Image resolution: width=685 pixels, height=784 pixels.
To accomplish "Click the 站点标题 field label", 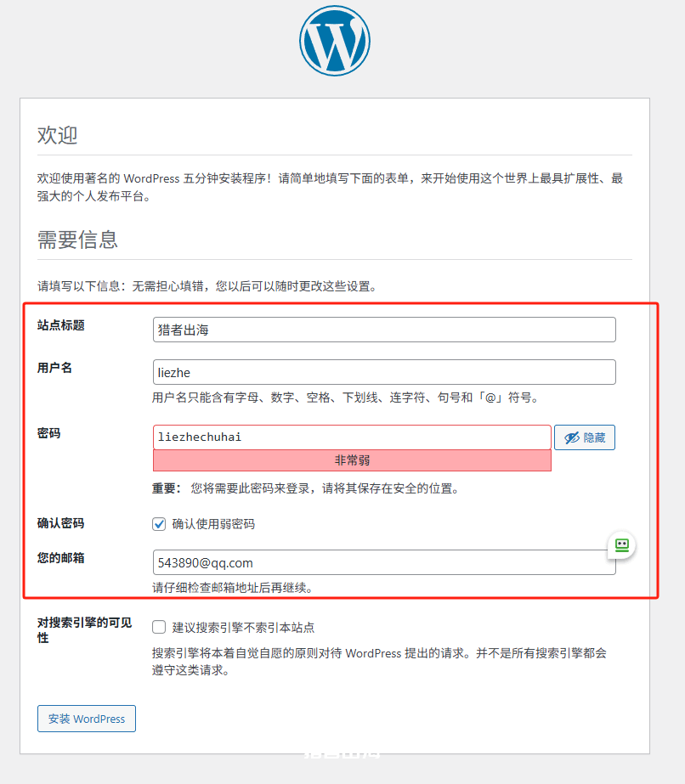I will pyautogui.click(x=61, y=325).
